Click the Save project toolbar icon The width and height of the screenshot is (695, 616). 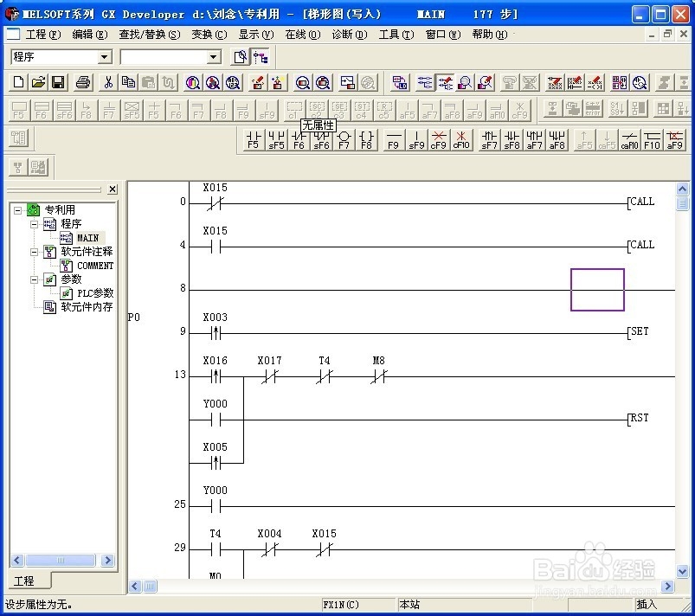coord(57,83)
